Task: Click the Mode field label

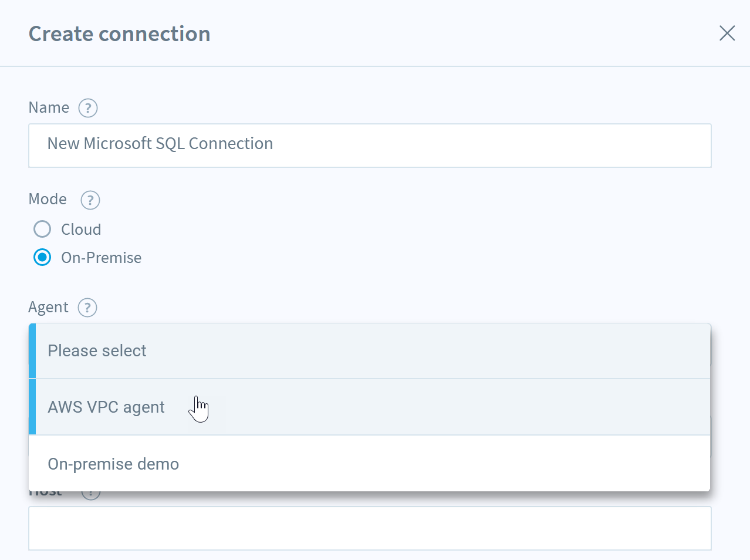Action: click(48, 199)
